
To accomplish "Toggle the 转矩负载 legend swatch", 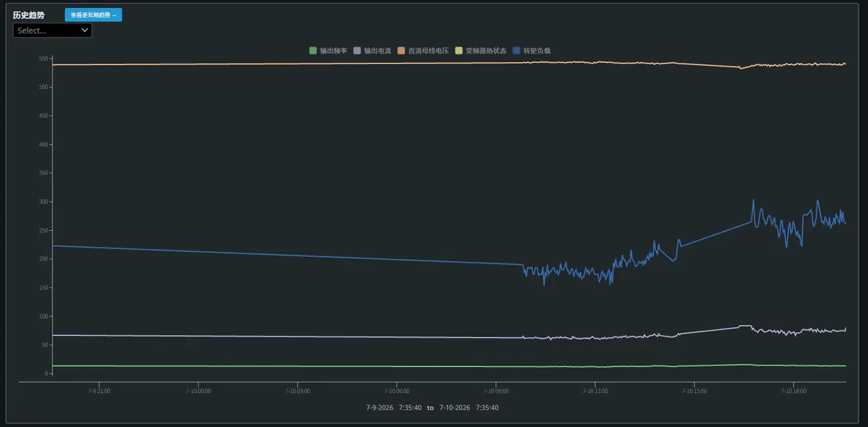I will [516, 51].
